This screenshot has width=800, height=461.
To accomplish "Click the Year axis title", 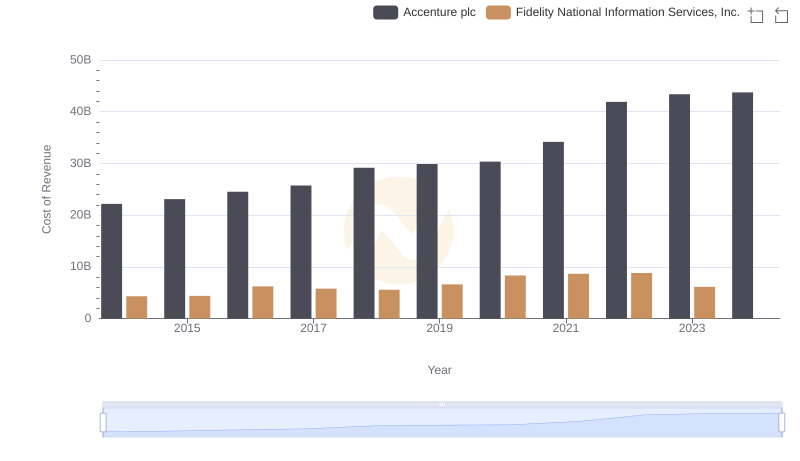I will (439, 370).
